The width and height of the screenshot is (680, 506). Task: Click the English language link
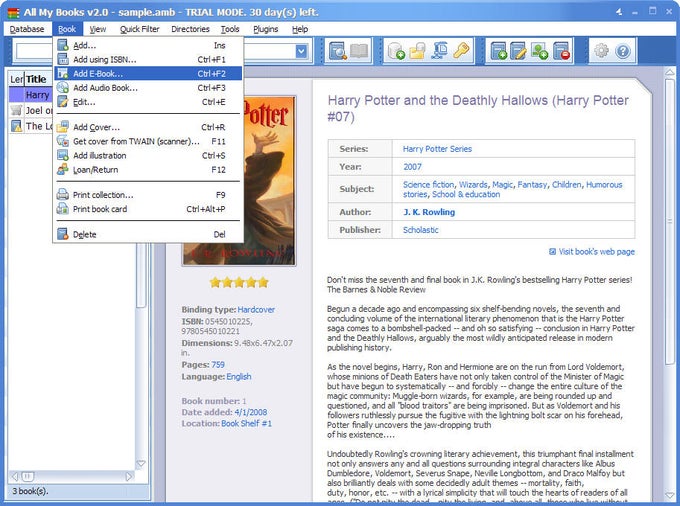(x=239, y=376)
